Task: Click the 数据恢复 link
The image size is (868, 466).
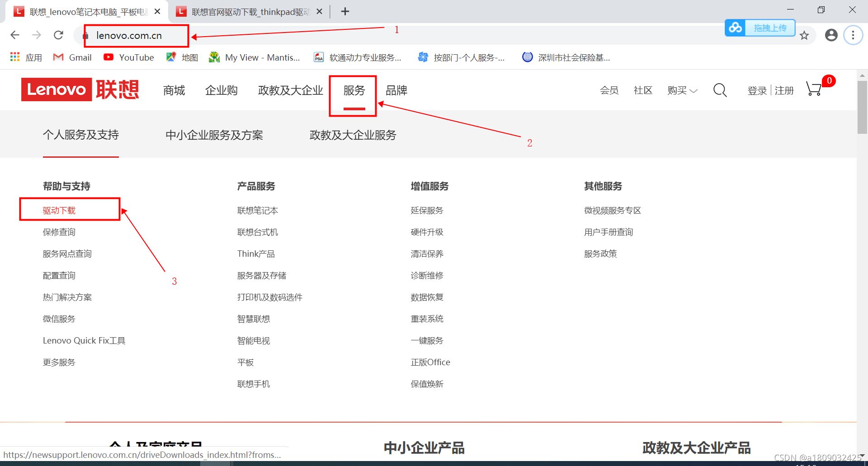Action: pyautogui.click(x=427, y=297)
